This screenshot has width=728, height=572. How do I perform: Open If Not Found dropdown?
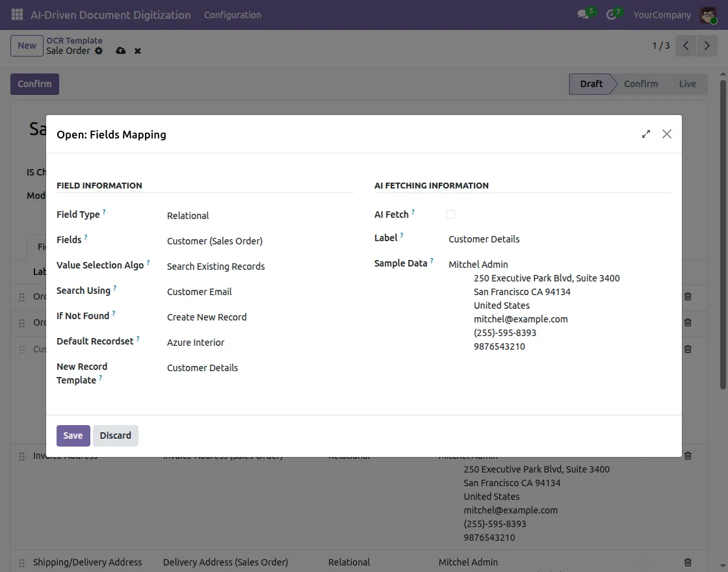260,317
